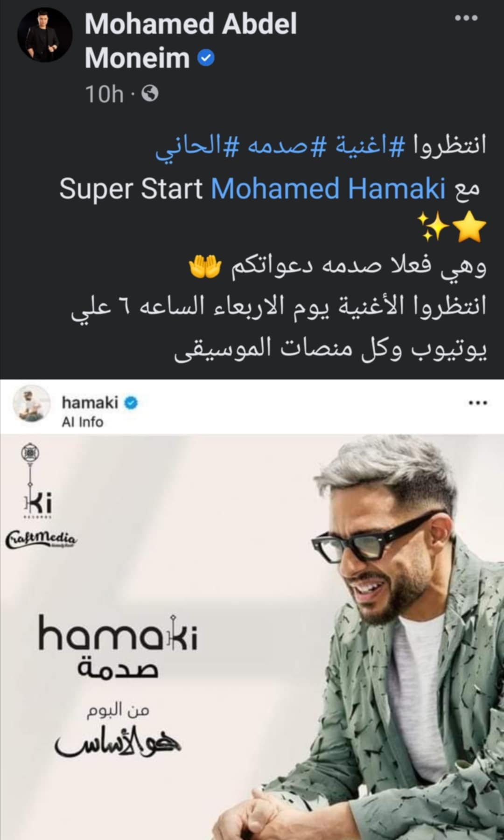Open hamaki's small round avatar

point(31,404)
